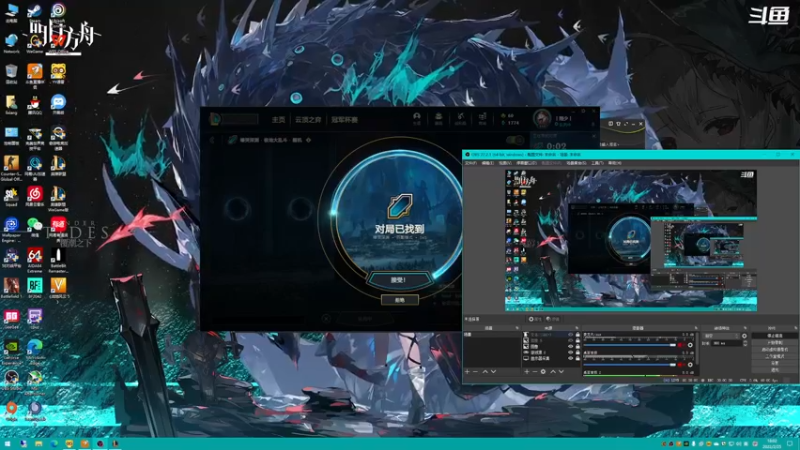Open the Recycle Bin on desktop
The image size is (800, 450).
point(11,74)
